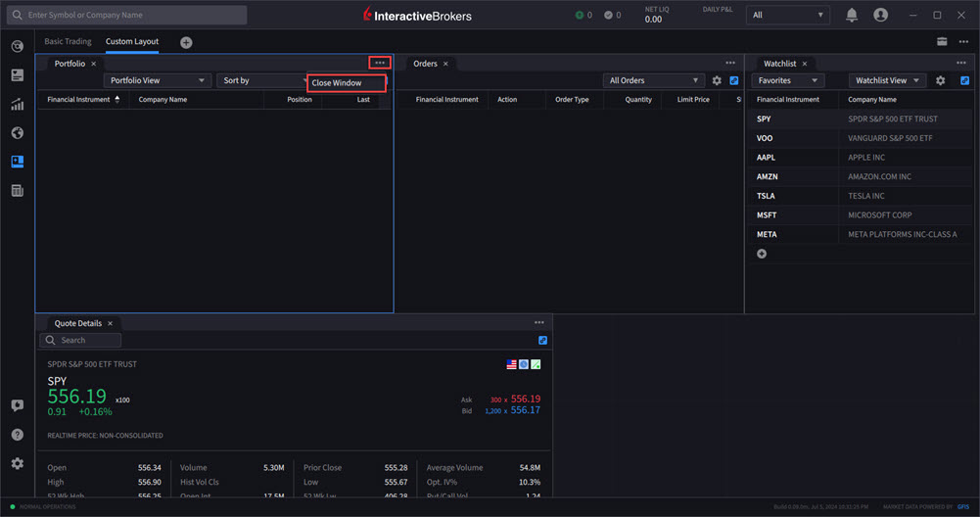Open the Quote Details panel three-dot menu
Image resolution: width=980 pixels, height=517 pixels.
coord(539,322)
